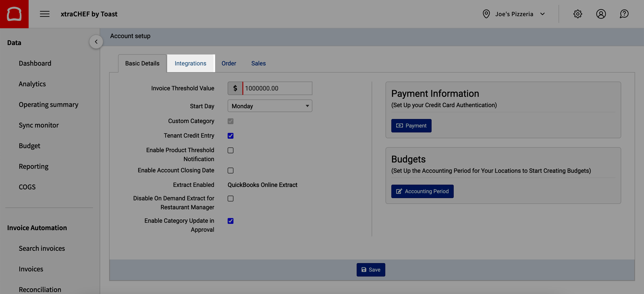
Task: Open the settings gear icon
Action: click(578, 14)
